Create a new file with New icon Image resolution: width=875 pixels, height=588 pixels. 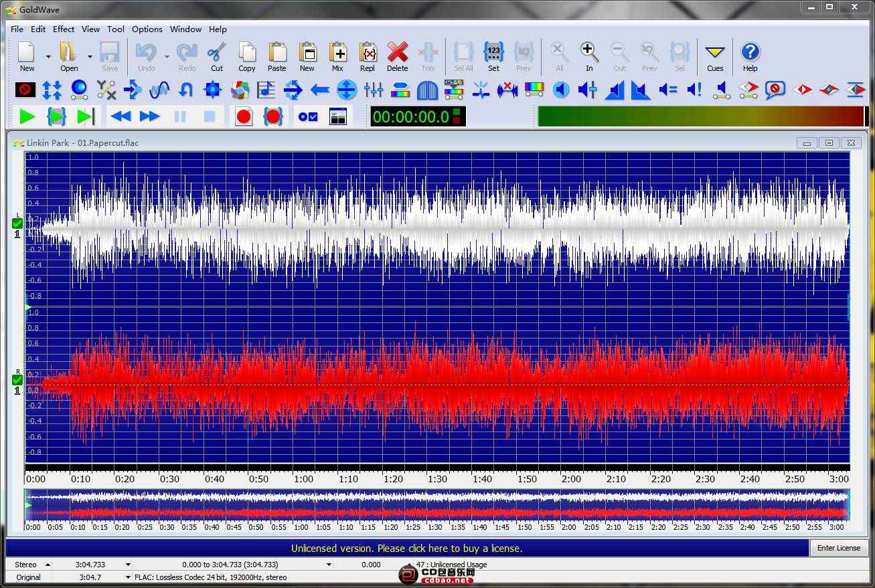27,56
